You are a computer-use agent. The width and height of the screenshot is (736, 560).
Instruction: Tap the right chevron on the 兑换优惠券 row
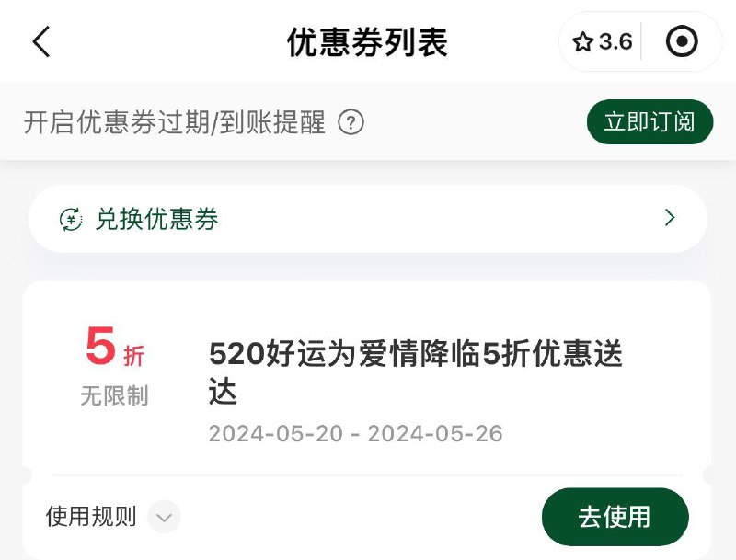tap(671, 218)
